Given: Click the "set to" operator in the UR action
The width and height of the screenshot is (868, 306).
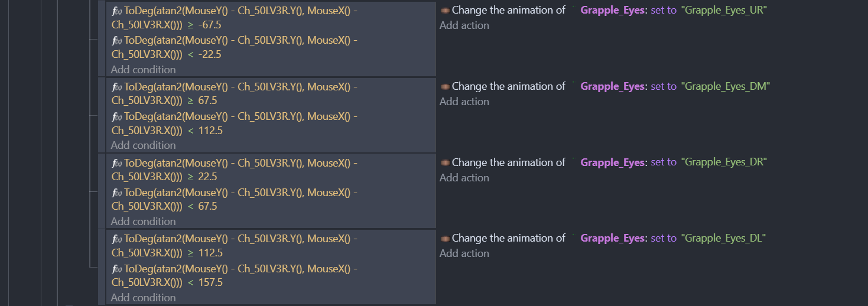Looking at the screenshot, I should pos(663,10).
